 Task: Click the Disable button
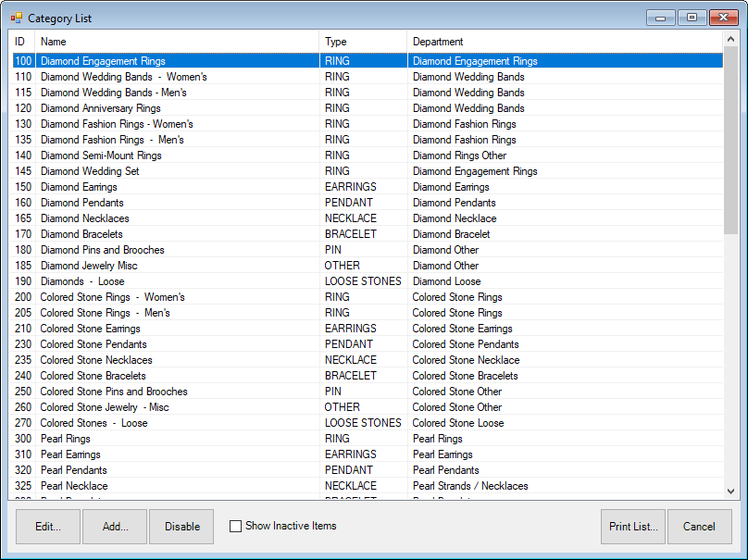tap(182, 527)
